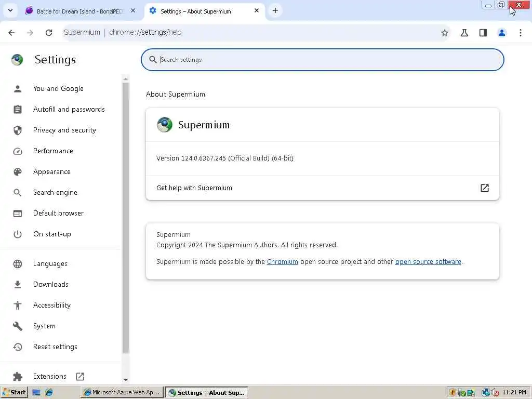Reload the current page
The image size is (532, 399).
(49, 33)
